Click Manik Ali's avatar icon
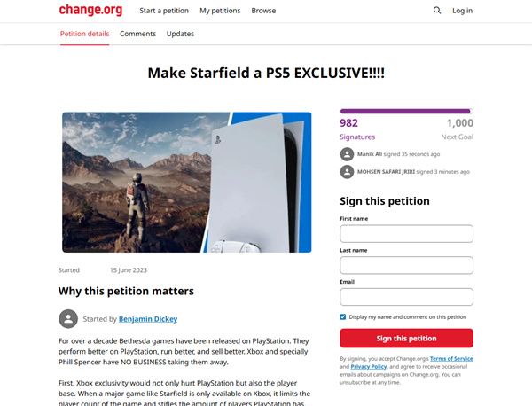Viewport: 532px width, 406px height. pos(347,154)
